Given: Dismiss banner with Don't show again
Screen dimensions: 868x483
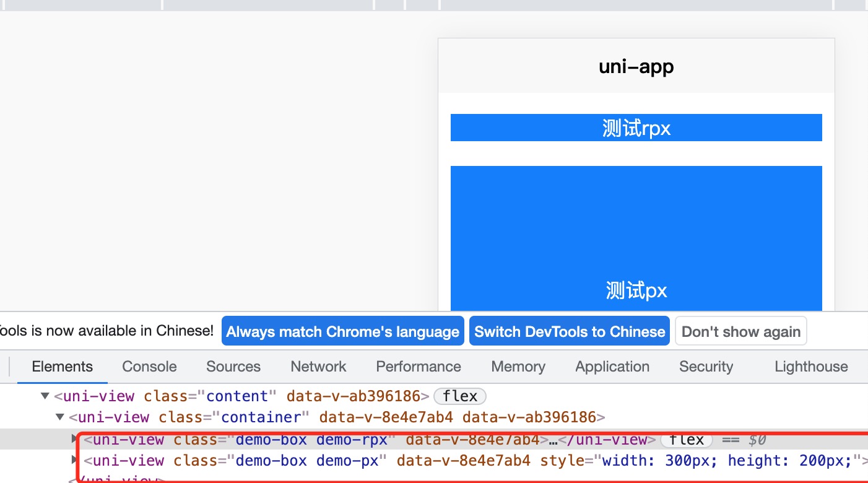Looking at the screenshot, I should [x=741, y=331].
